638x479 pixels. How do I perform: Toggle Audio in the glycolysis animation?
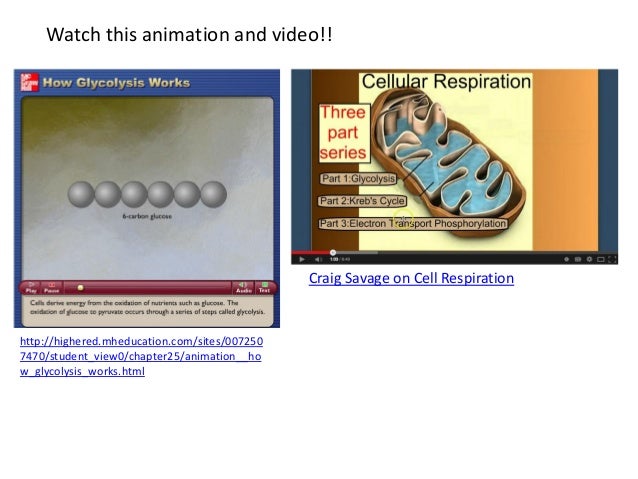pyautogui.click(x=244, y=288)
